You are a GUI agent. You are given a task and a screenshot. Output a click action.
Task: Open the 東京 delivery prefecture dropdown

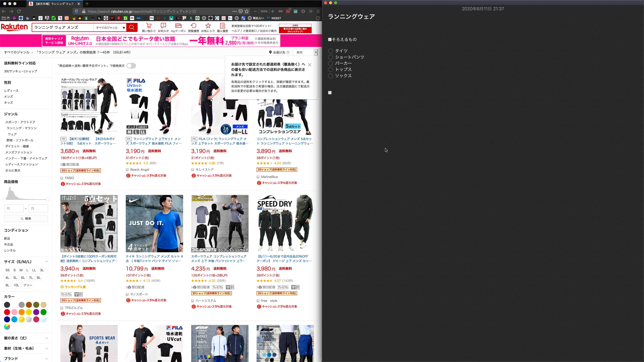point(306,52)
